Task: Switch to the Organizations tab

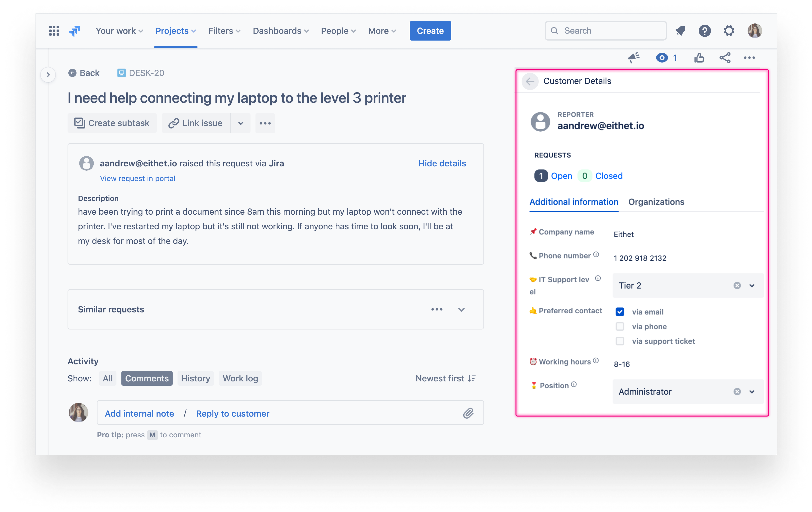Action: [x=656, y=202]
